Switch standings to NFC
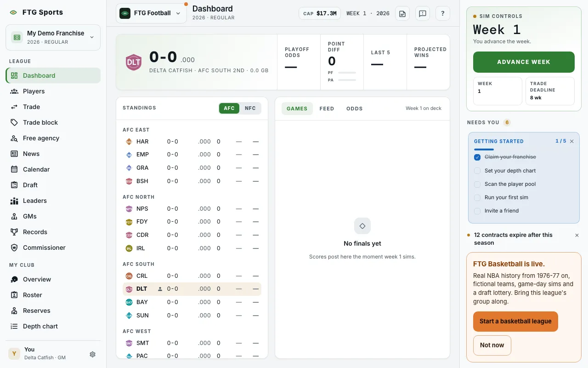 point(250,108)
